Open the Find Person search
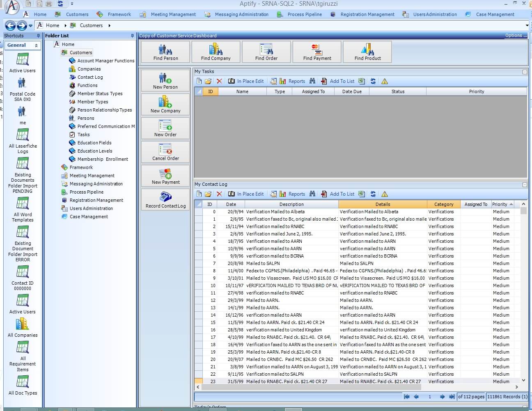Screen dimensions: 532x411 coord(165,52)
